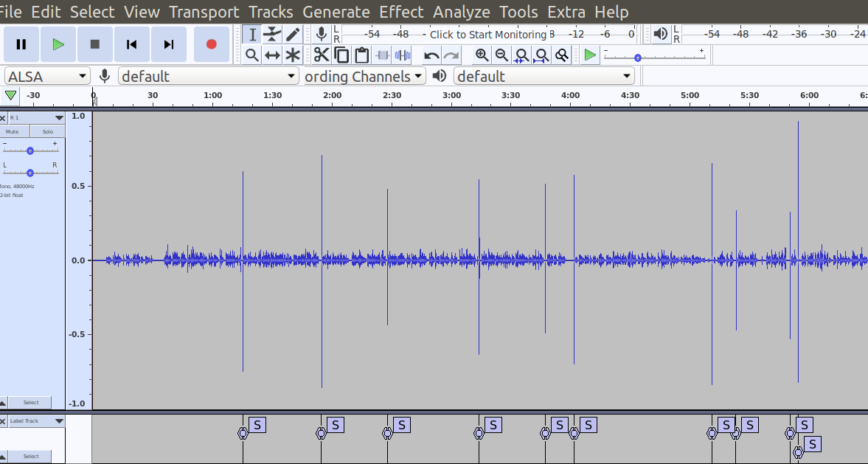The image size is (868, 464).
Task: Click the Trim Audio icon
Action: pos(381,55)
